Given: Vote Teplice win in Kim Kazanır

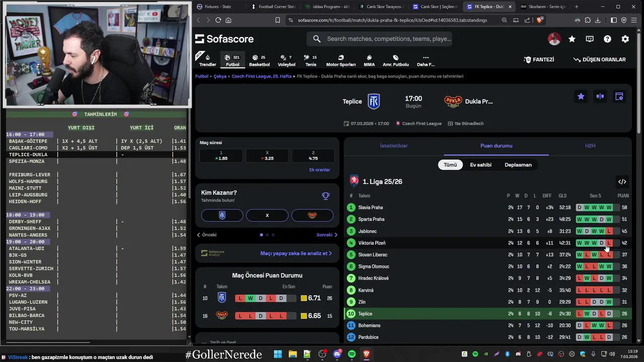Looking at the screenshot, I should [x=222, y=215].
